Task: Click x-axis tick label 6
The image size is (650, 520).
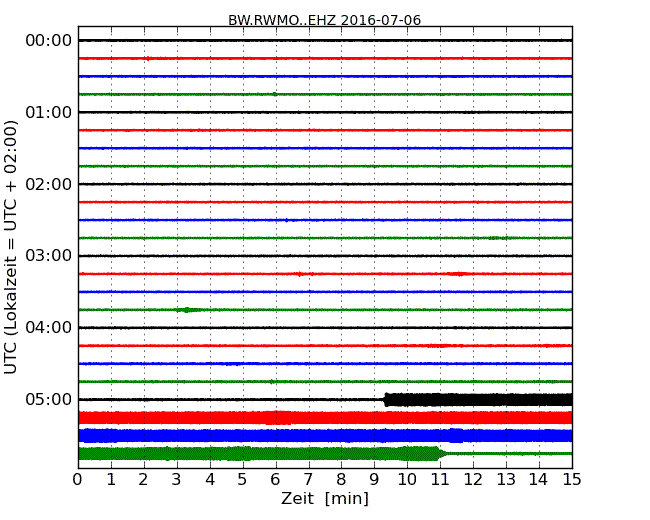Action: coord(275,480)
